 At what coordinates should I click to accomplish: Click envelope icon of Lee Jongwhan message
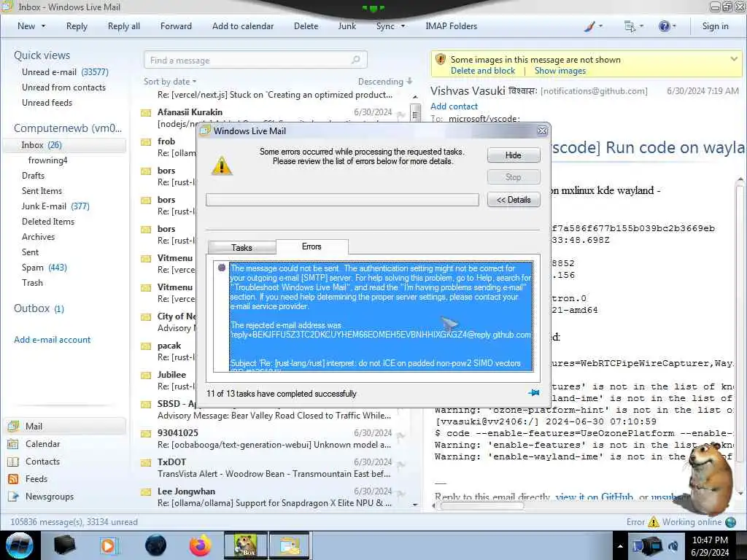point(146,492)
